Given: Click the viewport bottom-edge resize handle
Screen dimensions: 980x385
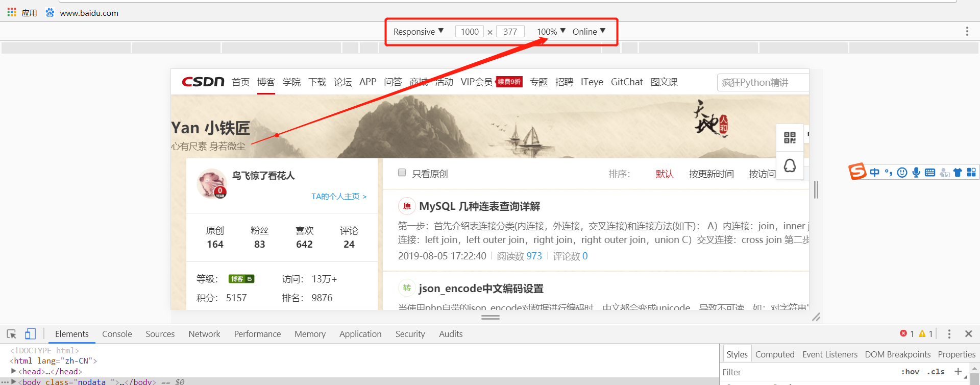Looking at the screenshot, I should (491, 317).
